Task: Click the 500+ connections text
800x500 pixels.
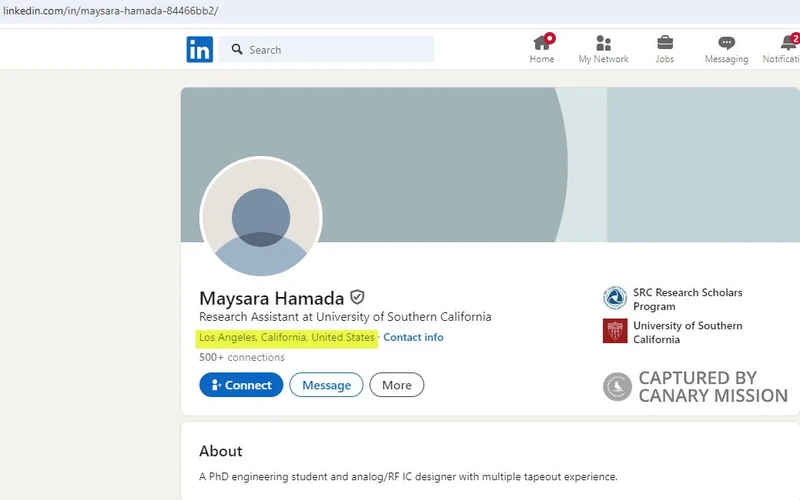Action: (242, 357)
